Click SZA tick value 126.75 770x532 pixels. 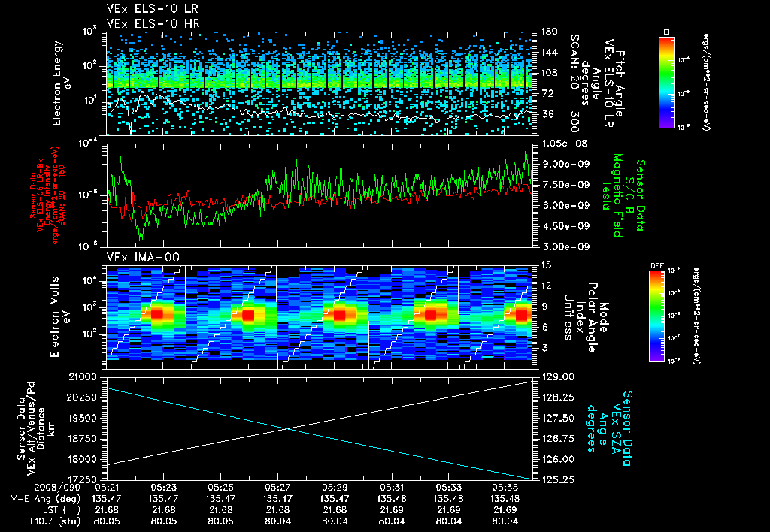(557, 439)
